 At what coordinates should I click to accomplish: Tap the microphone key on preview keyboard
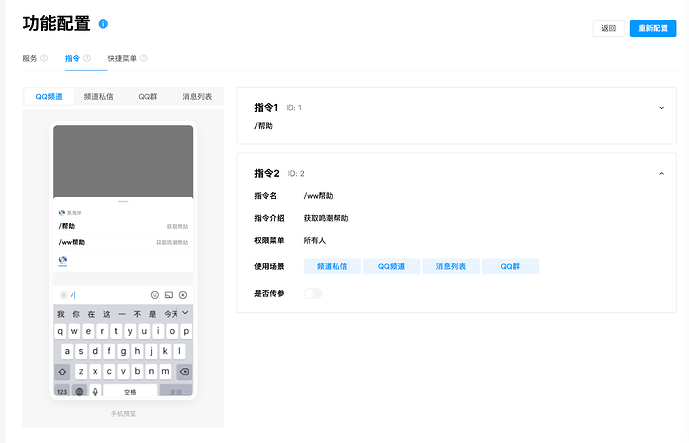(x=96, y=391)
